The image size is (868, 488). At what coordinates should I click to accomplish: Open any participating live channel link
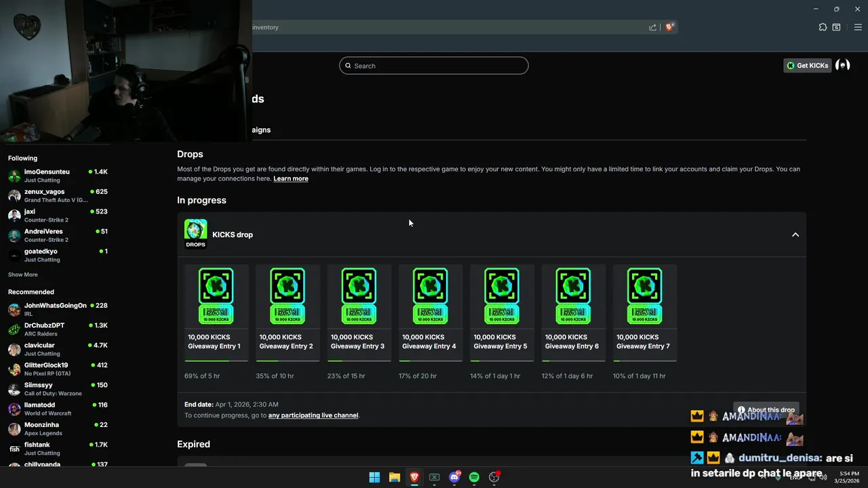[313, 415]
